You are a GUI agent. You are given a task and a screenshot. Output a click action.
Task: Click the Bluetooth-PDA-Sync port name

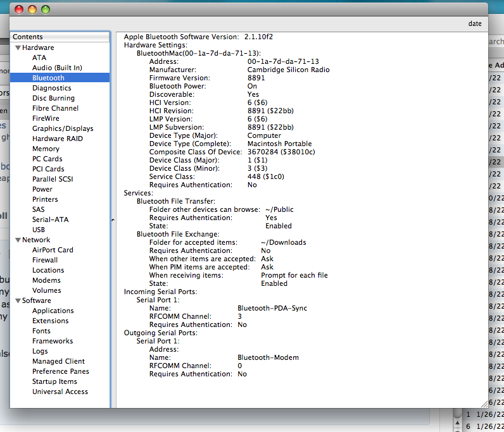click(272, 308)
